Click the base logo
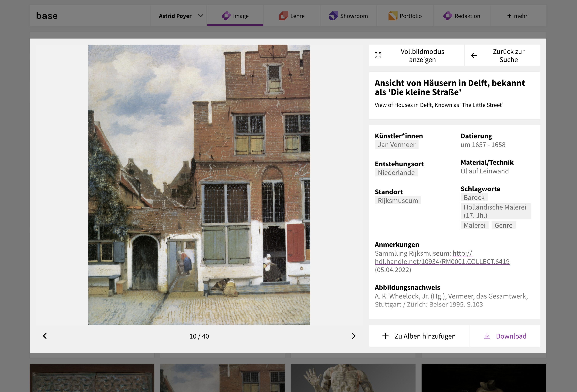 (x=47, y=16)
